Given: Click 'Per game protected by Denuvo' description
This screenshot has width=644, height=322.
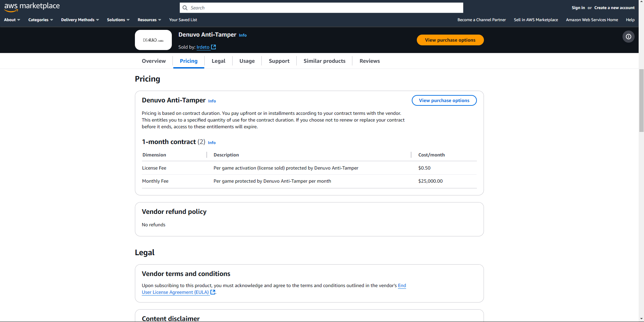Looking at the screenshot, I should tap(272, 181).
